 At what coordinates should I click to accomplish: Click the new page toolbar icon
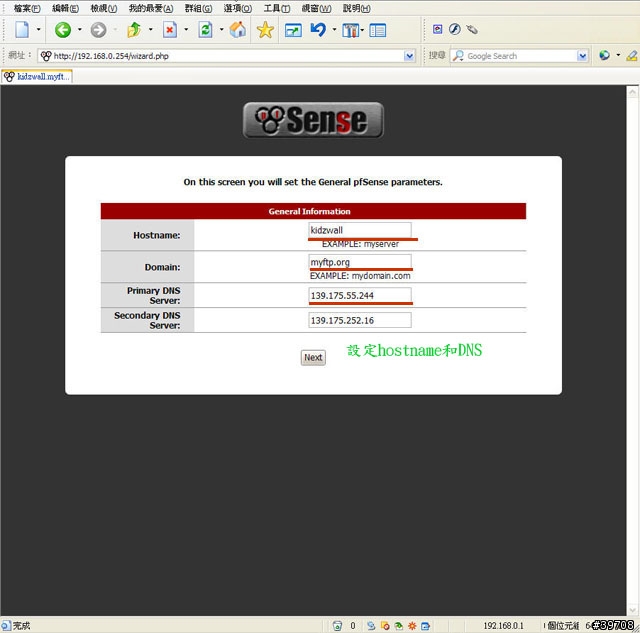tap(22, 29)
